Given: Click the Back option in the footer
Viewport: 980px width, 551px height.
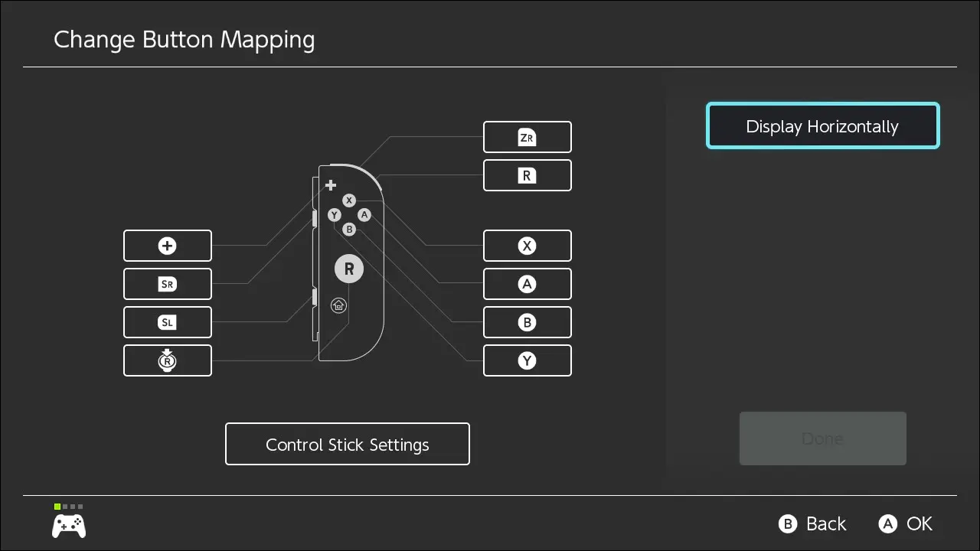Looking at the screenshot, I should pos(812,523).
